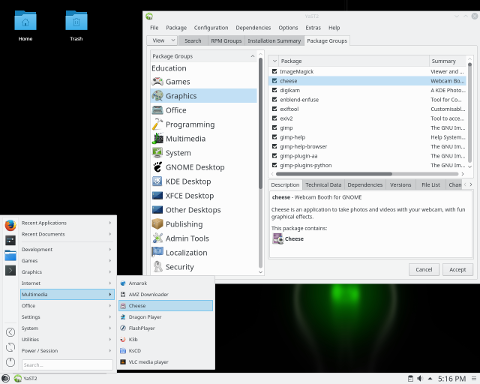The width and height of the screenshot is (480, 384).
Task: Toggle the ImageMagick package checkbox
Action: pos(274,71)
